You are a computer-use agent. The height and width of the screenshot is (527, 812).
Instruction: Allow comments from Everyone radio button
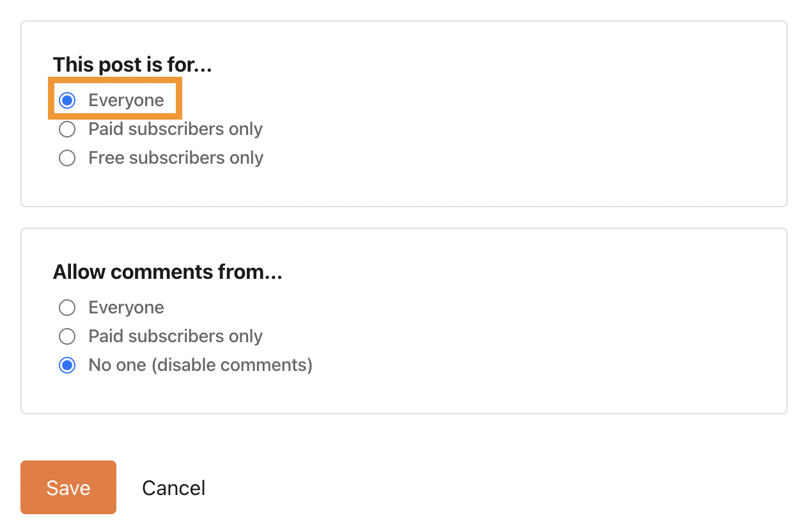tap(67, 308)
